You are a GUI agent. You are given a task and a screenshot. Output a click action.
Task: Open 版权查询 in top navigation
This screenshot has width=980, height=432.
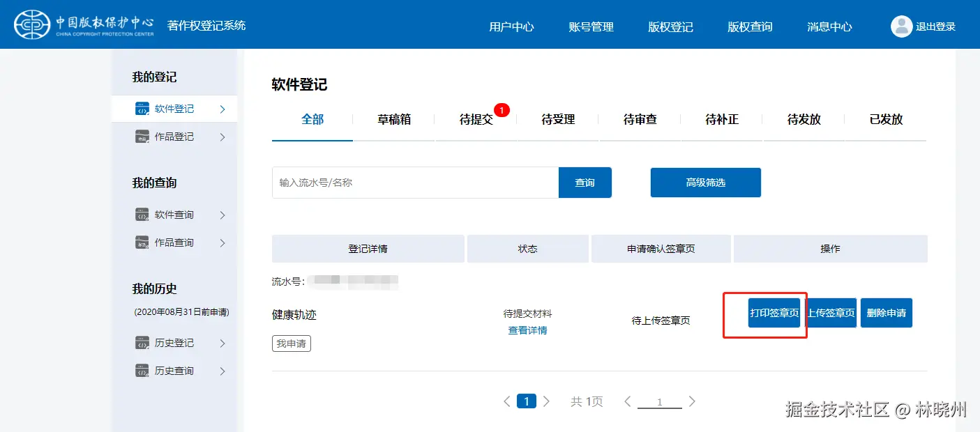tap(750, 27)
